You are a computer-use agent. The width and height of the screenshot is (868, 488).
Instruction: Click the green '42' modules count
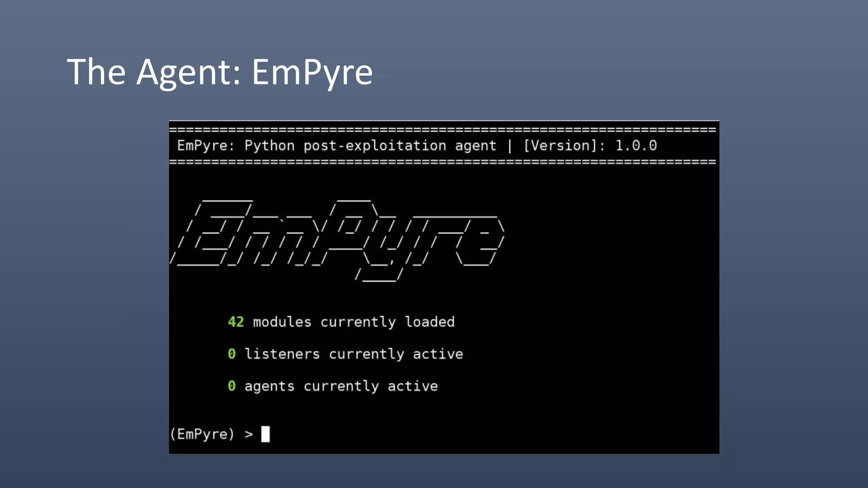pos(236,322)
